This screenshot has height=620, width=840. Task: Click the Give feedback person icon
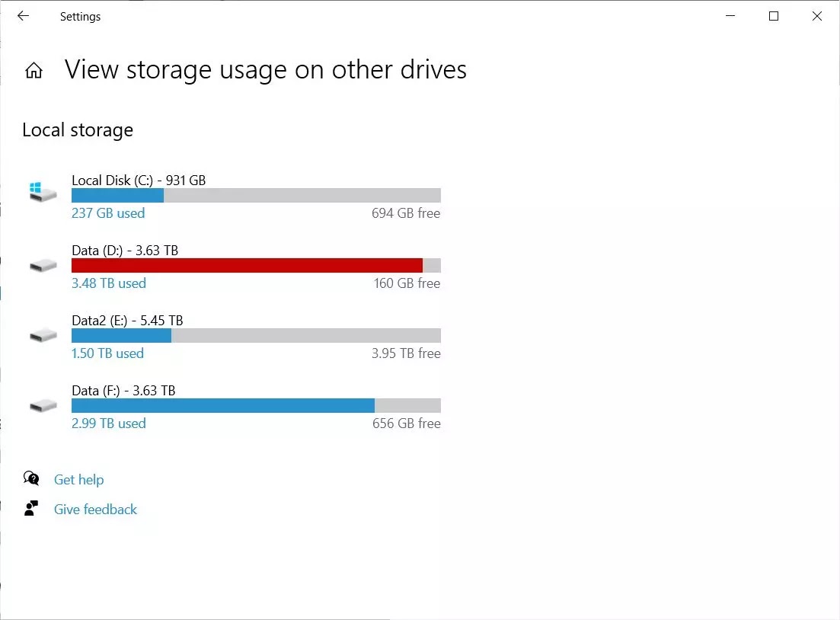click(31, 509)
